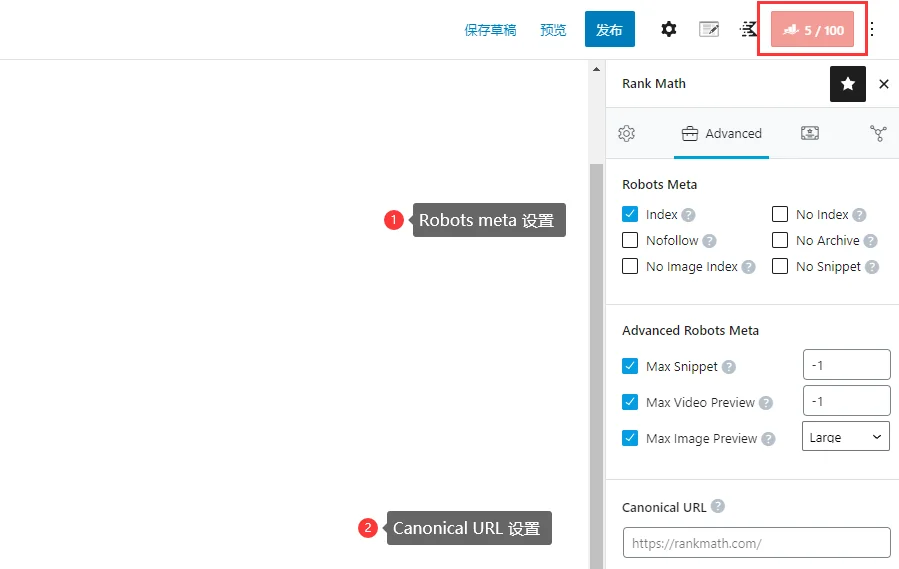Open the Max Image Preview Large dropdown
899x569 pixels.
[846, 437]
